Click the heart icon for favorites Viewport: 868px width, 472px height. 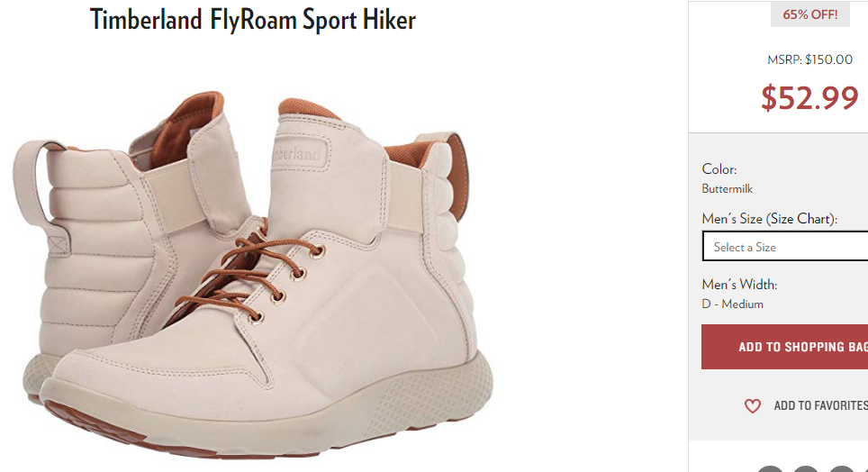pos(753,406)
